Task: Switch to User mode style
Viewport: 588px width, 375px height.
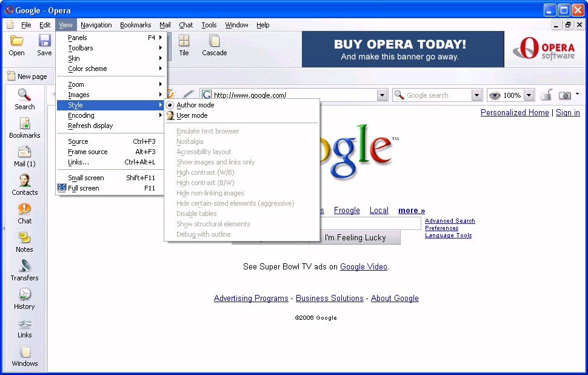Action: click(192, 115)
